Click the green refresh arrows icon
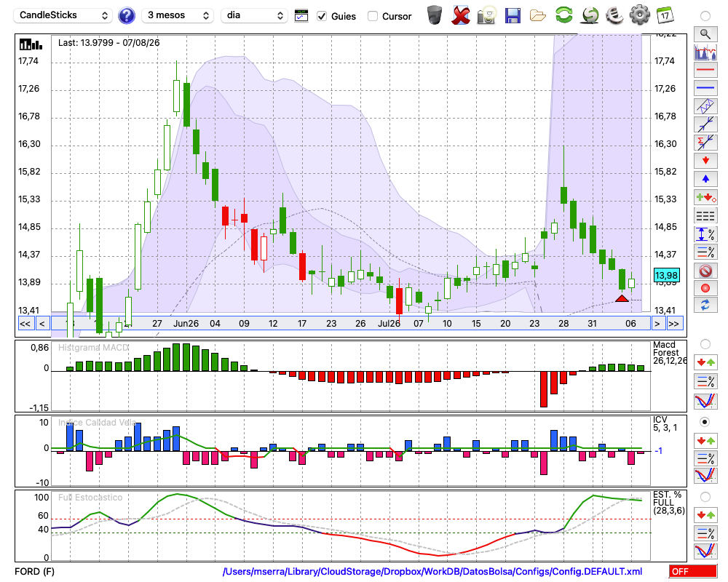Viewport: 728px width, 582px height. pos(563,15)
